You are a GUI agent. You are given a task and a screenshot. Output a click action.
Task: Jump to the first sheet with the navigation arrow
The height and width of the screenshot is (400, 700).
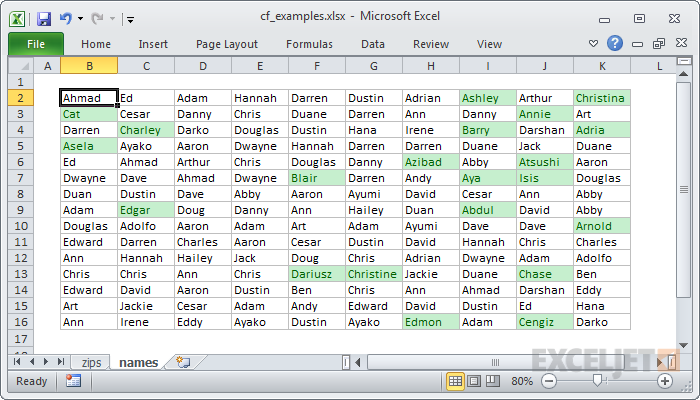coord(17,362)
